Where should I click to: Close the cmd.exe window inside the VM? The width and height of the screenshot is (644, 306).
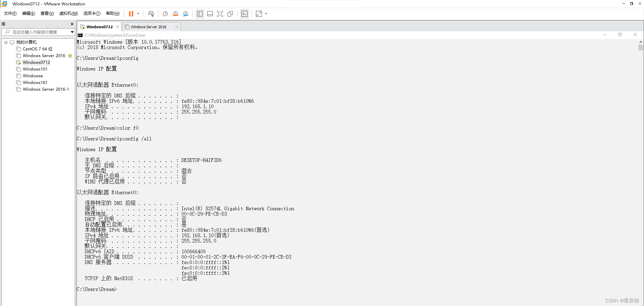click(635, 35)
